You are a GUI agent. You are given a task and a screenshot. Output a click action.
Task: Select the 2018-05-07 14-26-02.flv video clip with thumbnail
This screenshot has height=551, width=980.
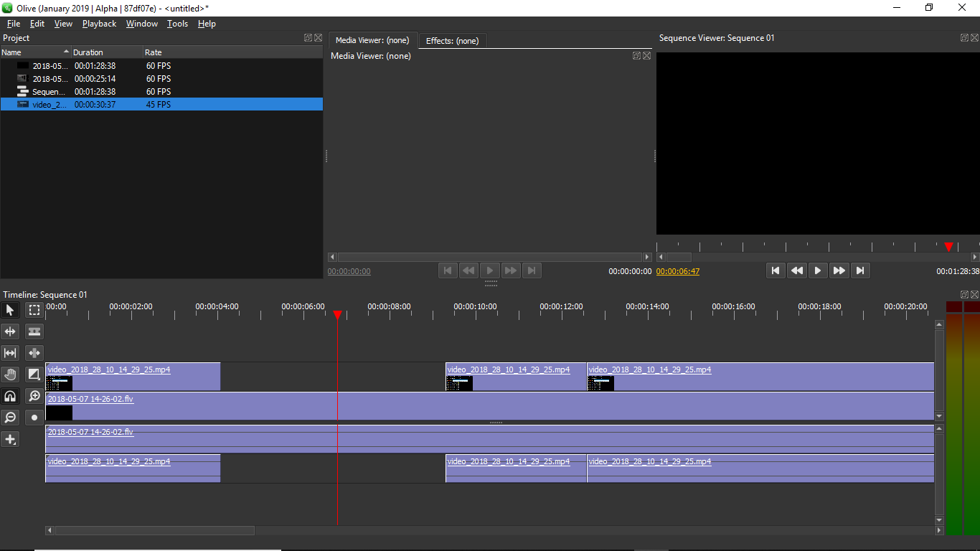489,406
